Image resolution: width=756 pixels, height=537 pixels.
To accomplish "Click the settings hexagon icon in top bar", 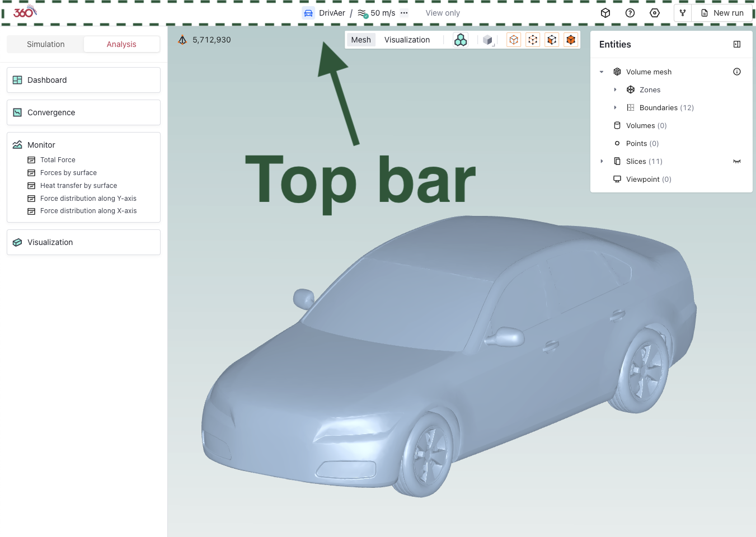I will [655, 12].
